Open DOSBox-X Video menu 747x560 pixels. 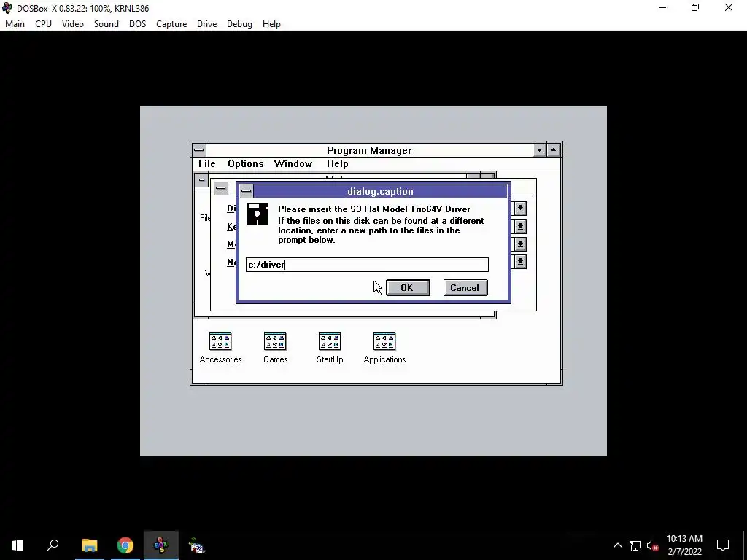tap(73, 24)
